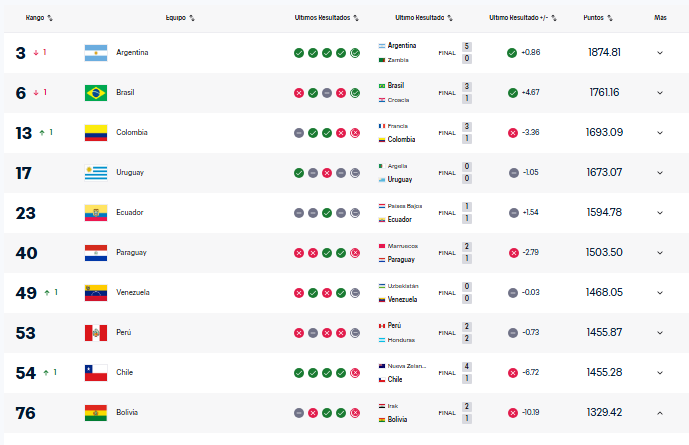Click the Venezuela flag icon
Screen dimensions: 689x445
tap(96, 292)
